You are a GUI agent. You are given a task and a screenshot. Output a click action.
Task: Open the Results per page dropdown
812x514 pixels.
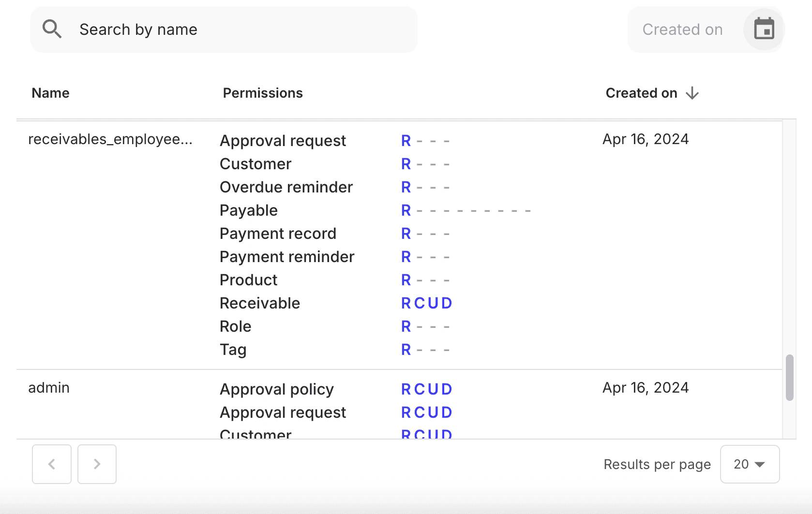(x=750, y=464)
